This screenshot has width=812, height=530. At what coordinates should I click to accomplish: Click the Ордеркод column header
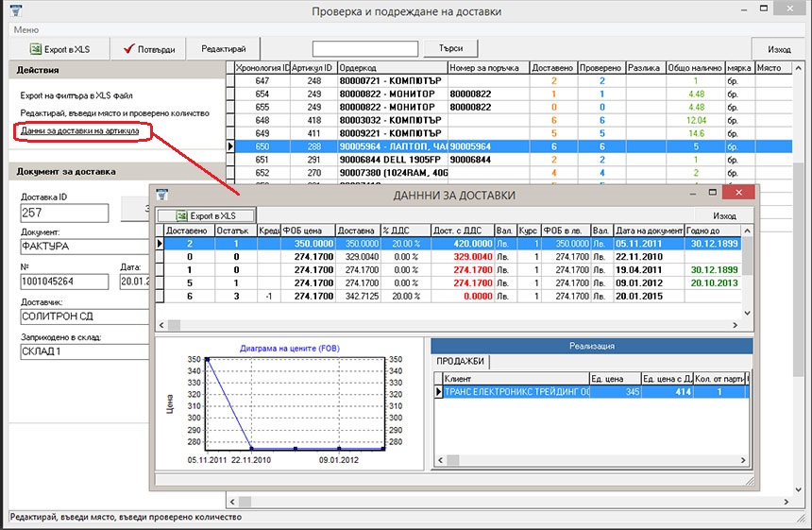coord(392,68)
